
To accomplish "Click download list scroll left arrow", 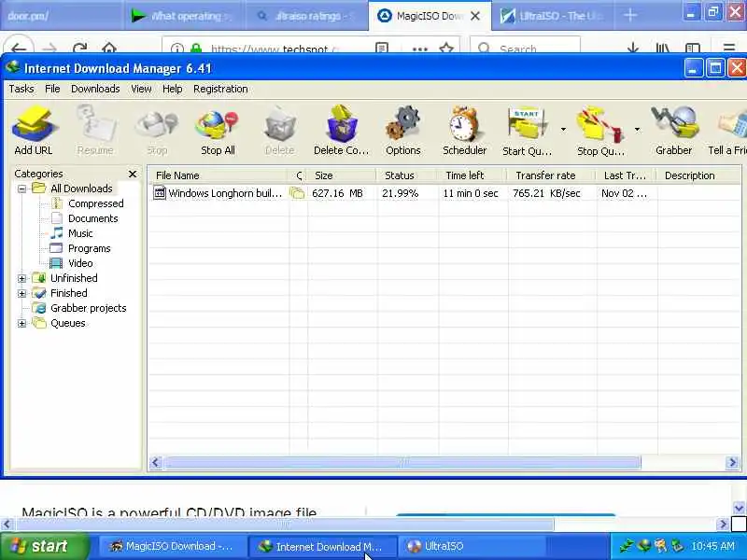I will [155, 462].
